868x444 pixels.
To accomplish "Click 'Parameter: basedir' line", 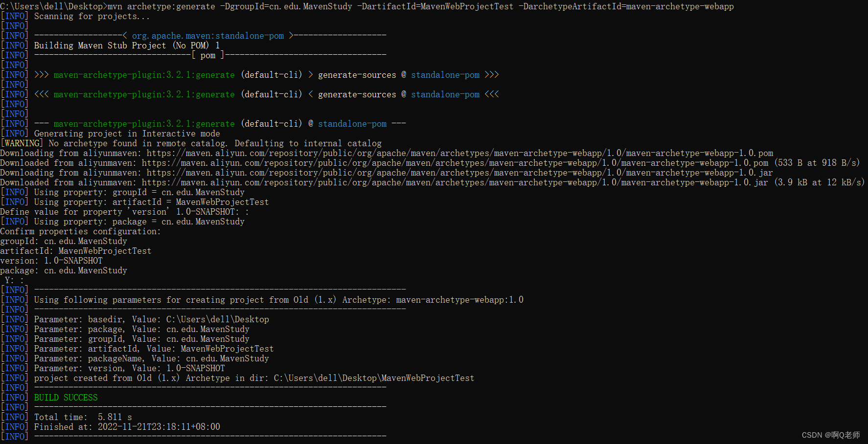I will [135, 319].
